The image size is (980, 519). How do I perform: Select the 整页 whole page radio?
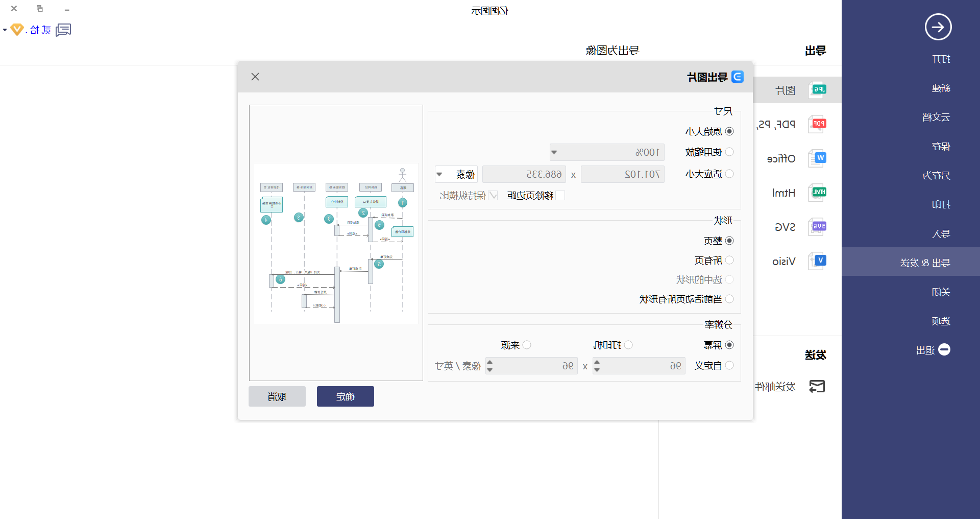tap(729, 241)
